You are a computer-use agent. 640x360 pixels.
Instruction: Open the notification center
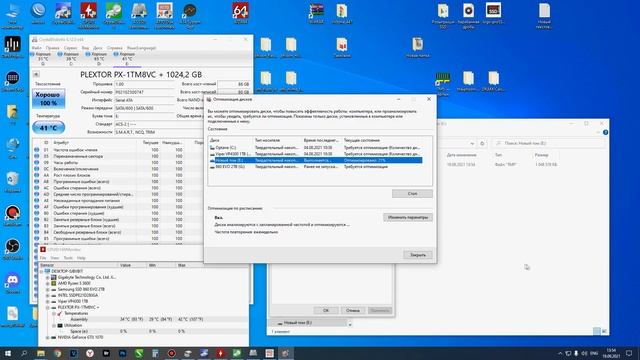(629, 353)
